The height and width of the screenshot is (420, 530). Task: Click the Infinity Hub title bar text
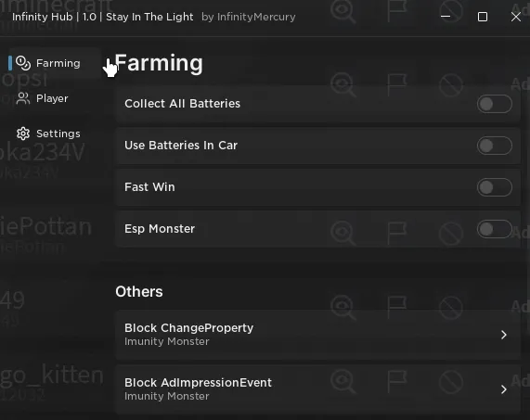click(103, 17)
